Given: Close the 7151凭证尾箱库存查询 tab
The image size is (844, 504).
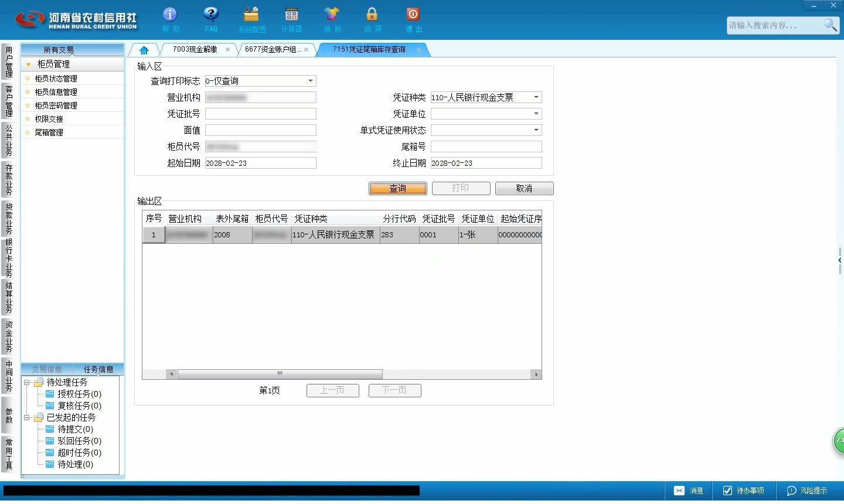Looking at the screenshot, I should point(418,50).
